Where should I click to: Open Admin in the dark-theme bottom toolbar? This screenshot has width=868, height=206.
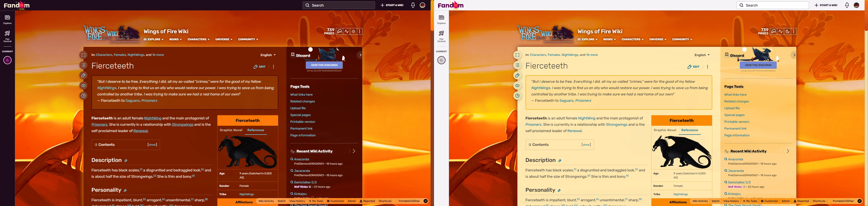352,201
